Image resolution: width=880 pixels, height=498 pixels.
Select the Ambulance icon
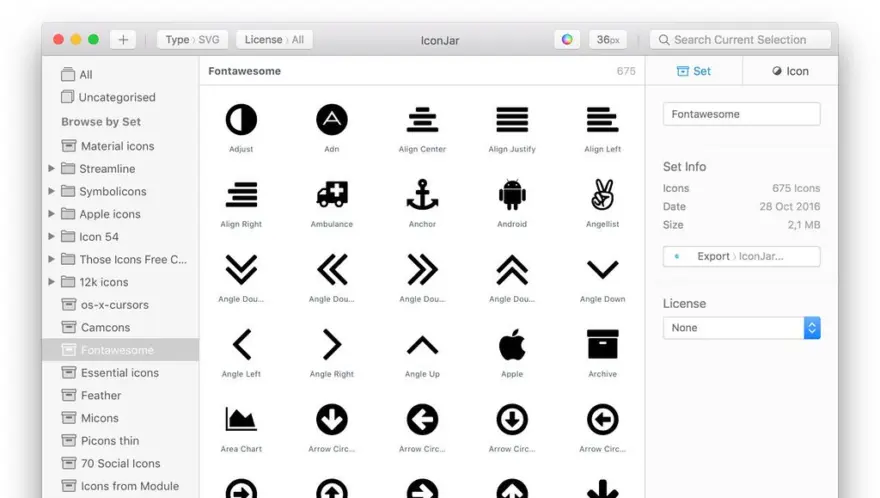pyautogui.click(x=332, y=195)
